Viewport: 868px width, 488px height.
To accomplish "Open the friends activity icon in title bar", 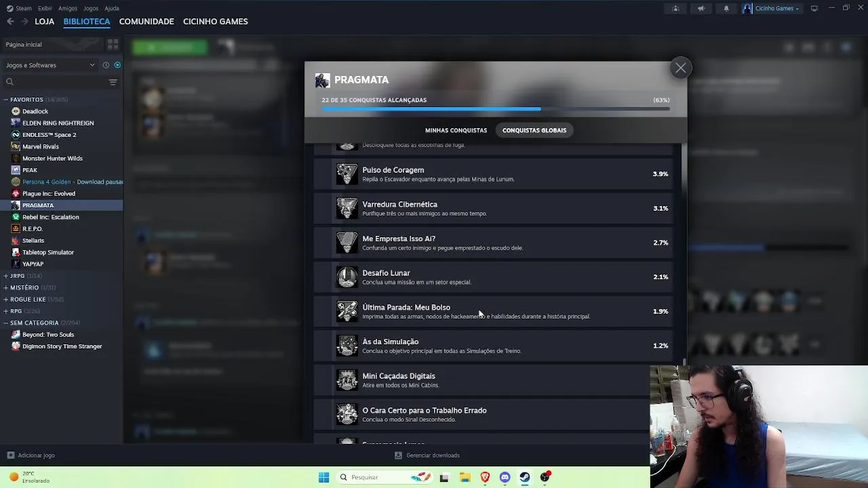I will [x=675, y=8].
